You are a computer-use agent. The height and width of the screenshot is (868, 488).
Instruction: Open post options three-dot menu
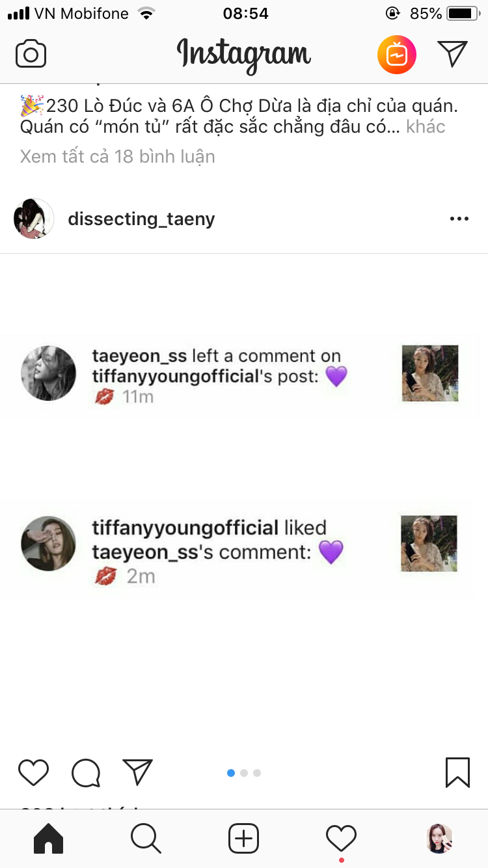coord(459,219)
